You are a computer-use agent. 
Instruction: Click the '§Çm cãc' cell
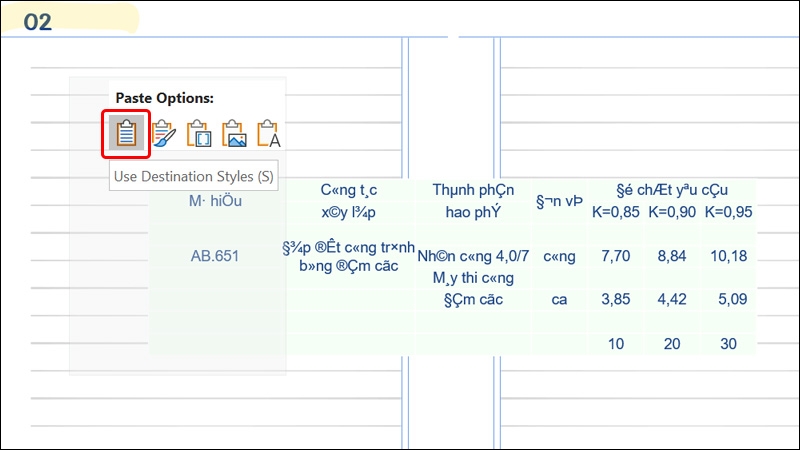[x=473, y=299]
